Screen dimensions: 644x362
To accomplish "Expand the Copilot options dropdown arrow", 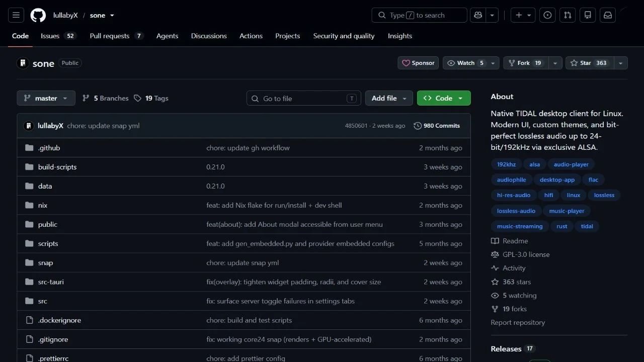I will click(x=493, y=15).
